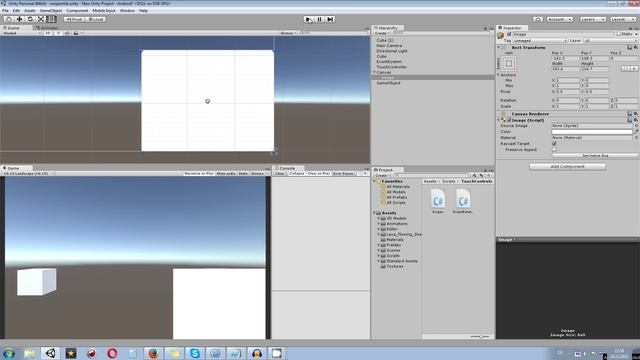The height and width of the screenshot is (360, 640).
Task: Toggle Local/Global handle rotation button
Action: (96, 19)
